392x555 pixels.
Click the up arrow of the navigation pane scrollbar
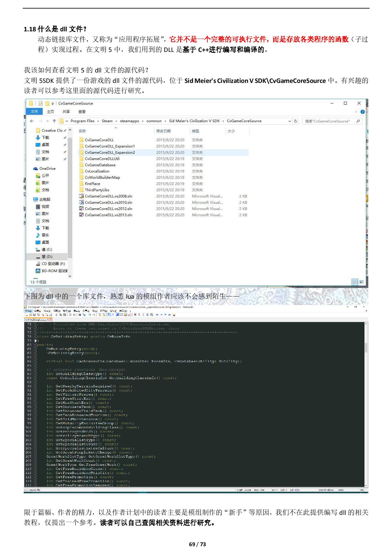coord(70,130)
